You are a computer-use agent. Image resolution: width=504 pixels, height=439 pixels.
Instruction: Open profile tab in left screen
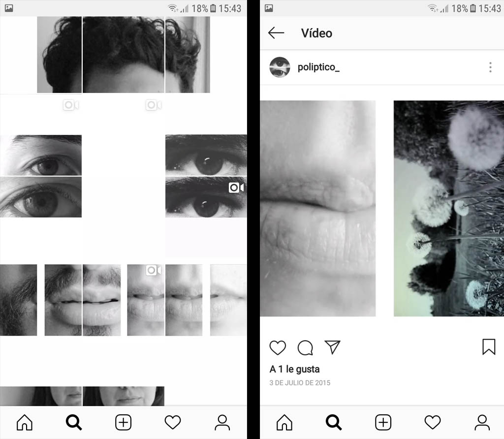click(222, 422)
